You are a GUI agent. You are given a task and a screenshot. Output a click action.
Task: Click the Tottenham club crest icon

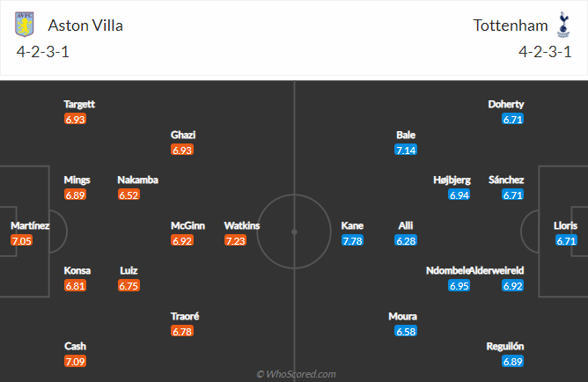point(563,25)
